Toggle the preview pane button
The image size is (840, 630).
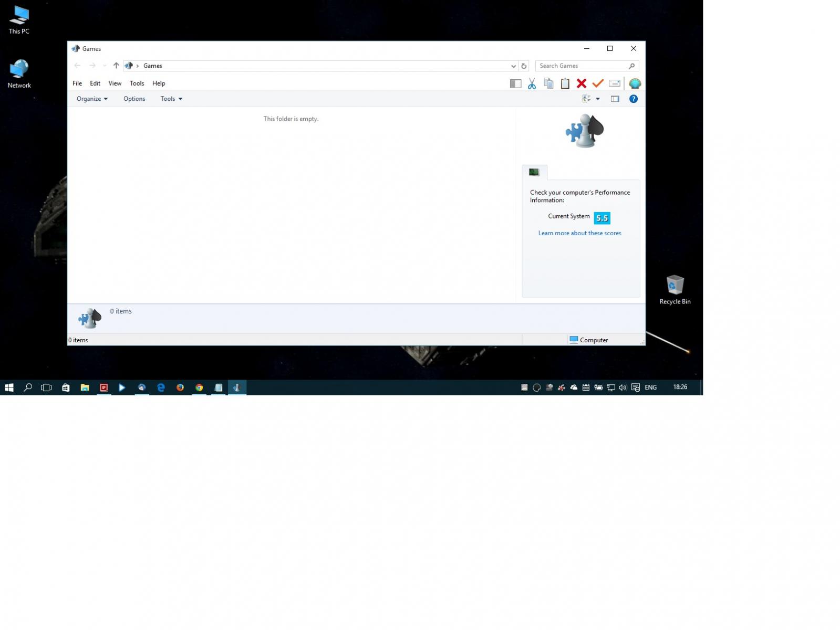pyautogui.click(x=615, y=99)
